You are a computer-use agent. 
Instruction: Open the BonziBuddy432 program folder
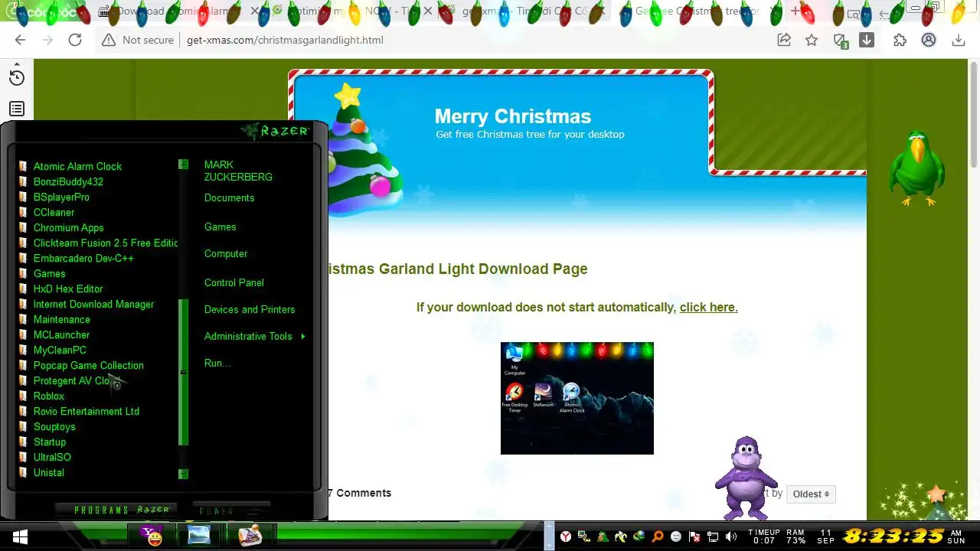coord(68,181)
